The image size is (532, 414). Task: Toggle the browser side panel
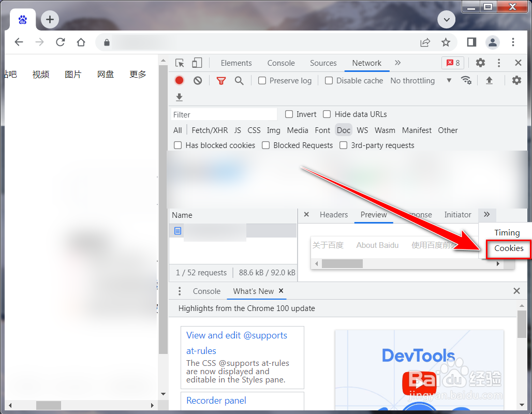471,42
